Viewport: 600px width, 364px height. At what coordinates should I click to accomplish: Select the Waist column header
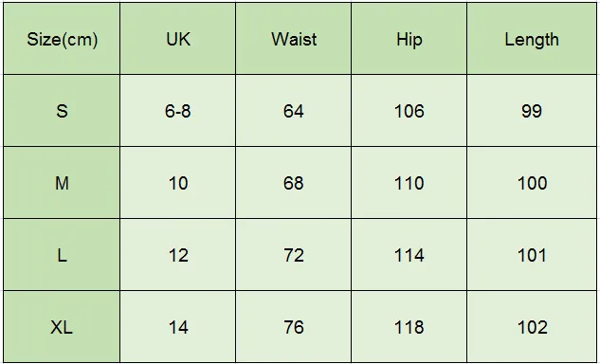[x=294, y=39]
